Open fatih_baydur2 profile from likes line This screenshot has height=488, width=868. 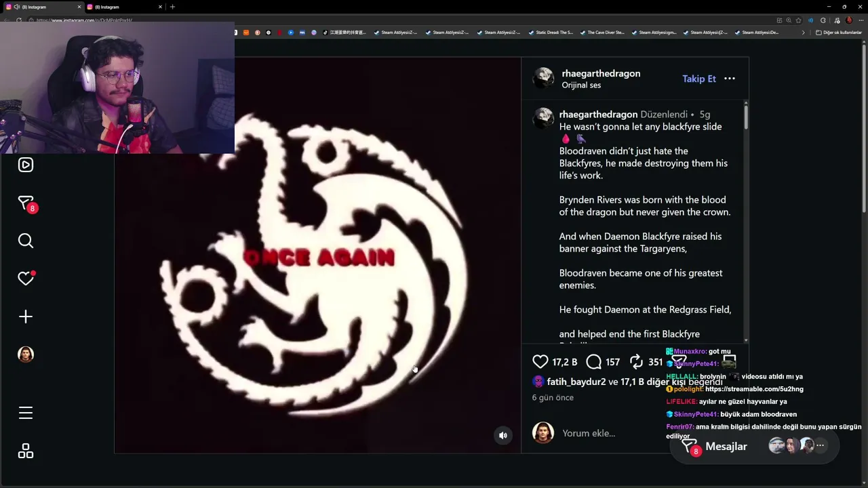[x=576, y=382]
